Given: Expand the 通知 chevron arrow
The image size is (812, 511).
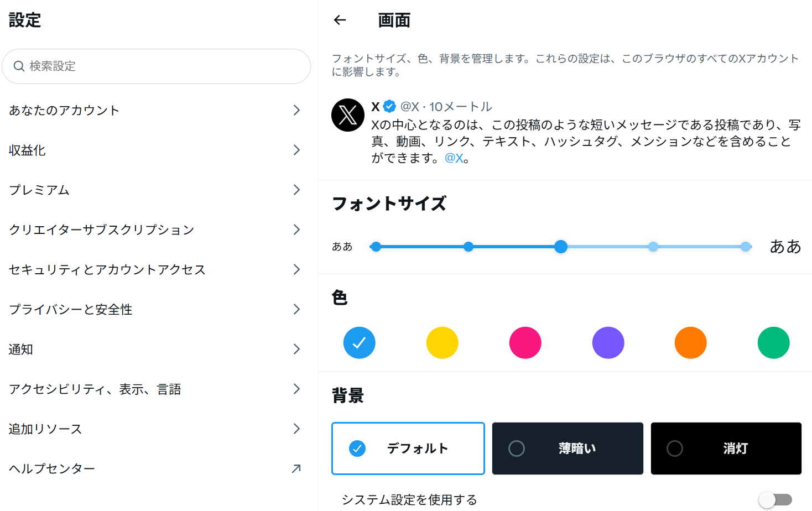Looking at the screenshot, I should (x=296, y=350).
